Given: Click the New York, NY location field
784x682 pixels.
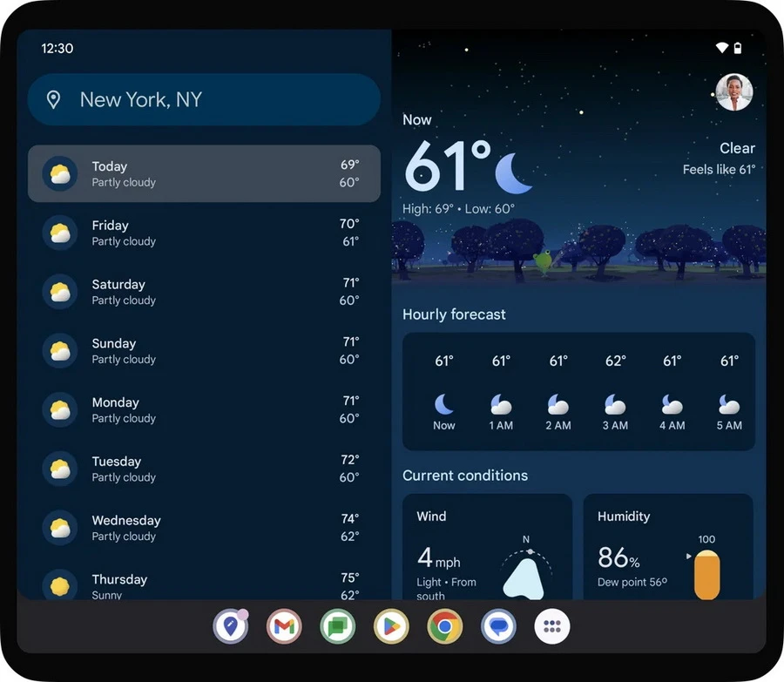Looking at the screenshot, I should [204, 100].
